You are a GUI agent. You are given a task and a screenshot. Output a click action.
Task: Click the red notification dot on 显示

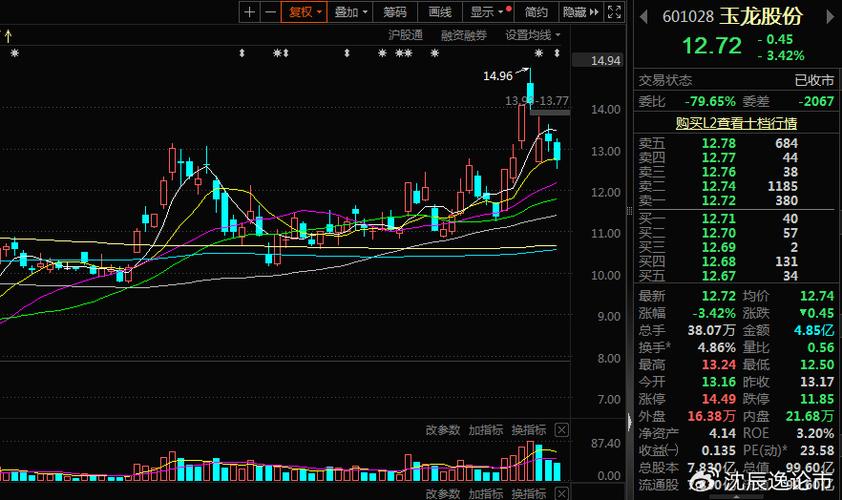[x=509, y=8]
